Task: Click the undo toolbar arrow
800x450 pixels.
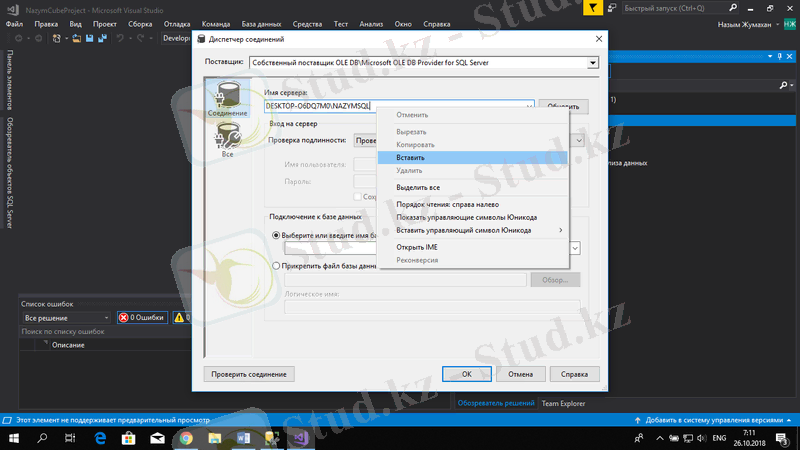Action: [120, 38]
